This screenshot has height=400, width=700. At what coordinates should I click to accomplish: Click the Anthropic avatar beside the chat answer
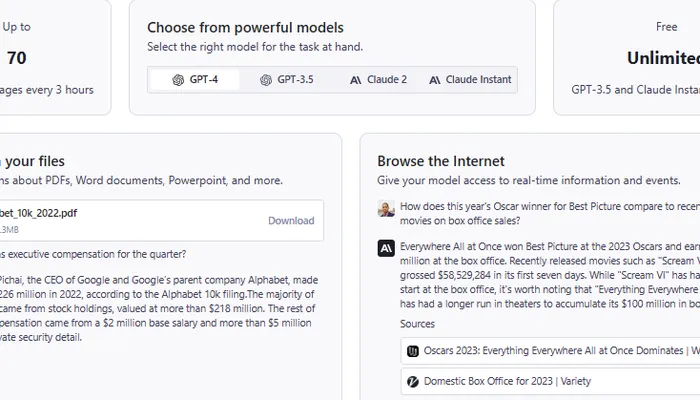click(x=386, y=248)
